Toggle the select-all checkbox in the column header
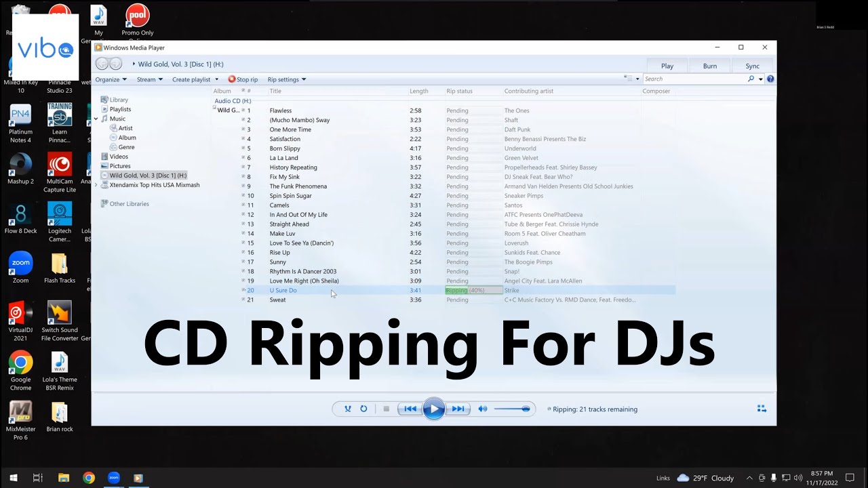 (243, 91)
